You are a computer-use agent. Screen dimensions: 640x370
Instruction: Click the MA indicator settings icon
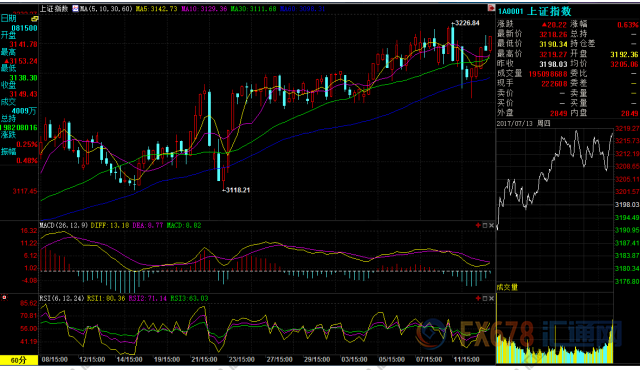coord(75,9)
